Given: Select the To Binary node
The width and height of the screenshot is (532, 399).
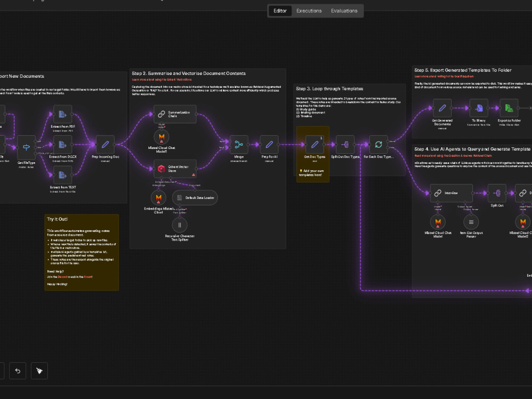Looking at the screenshot, I should coord(479,108).
